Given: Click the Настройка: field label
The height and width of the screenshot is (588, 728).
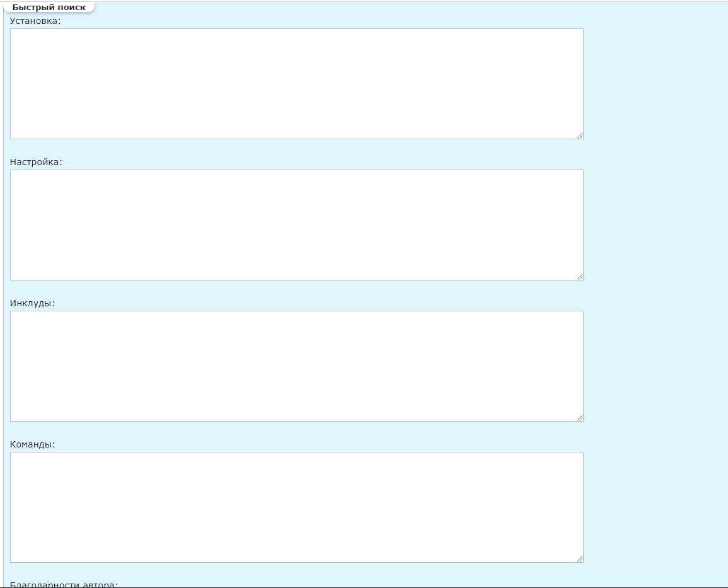Looking at the screenshot, I should [x=36, y=162].
